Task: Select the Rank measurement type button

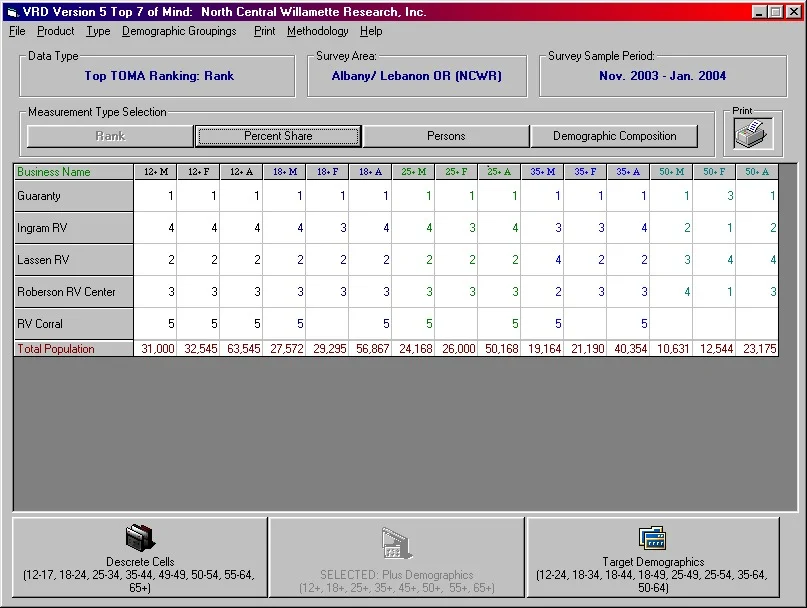Action: pos(110,136)
